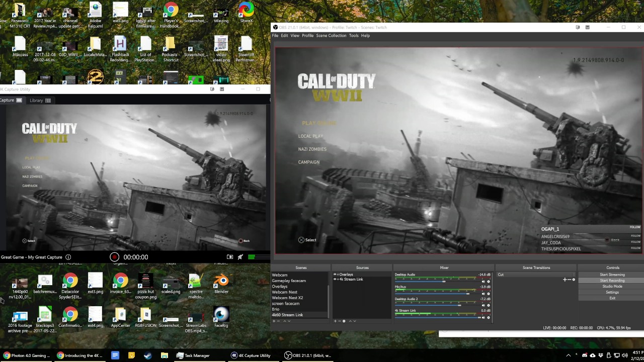The height and width of the screenshot is (362, 644).
Task: Open the scene transition properties gear
Action: click(x=574, y=280)
